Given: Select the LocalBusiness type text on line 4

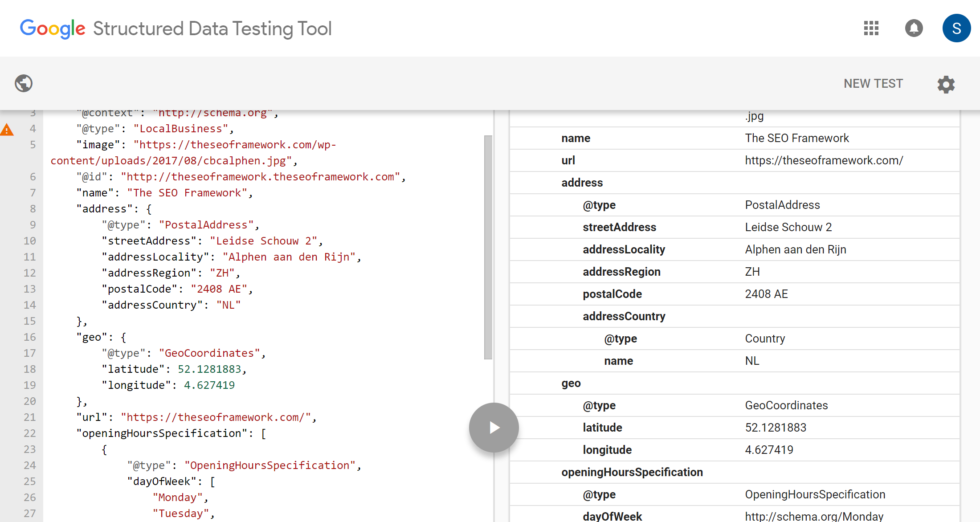Looking at the screenshot, I should [180, 129].
